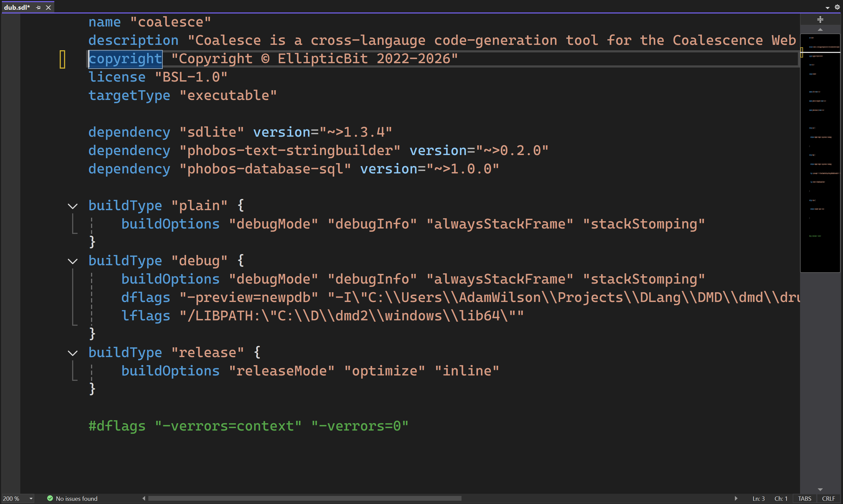Open the document list dropdown arrow
Screen dimensions: 843x504
click(827, 8)
